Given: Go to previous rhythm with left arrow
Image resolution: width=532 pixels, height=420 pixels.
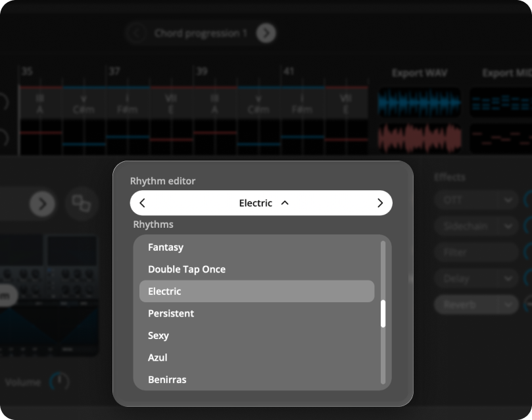Looking at the screenshot, I should click(142, 203).
